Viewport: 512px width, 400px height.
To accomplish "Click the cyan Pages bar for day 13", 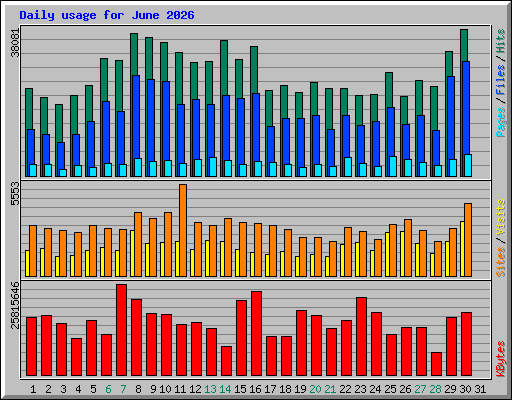I will 213,167.
